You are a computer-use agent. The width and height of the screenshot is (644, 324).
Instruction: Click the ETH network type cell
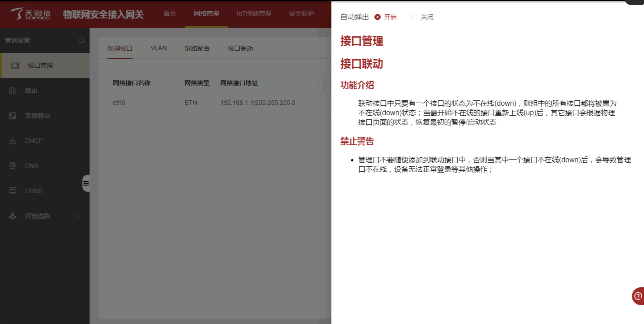(x=191, y=103)
